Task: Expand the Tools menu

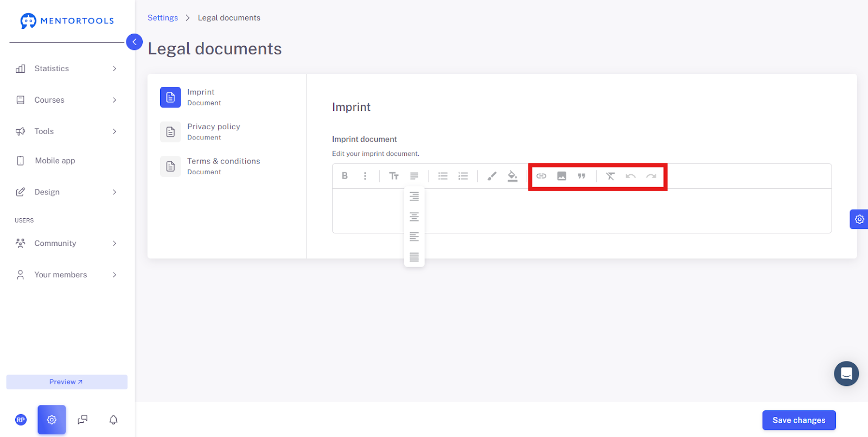Action: point(66,131)
